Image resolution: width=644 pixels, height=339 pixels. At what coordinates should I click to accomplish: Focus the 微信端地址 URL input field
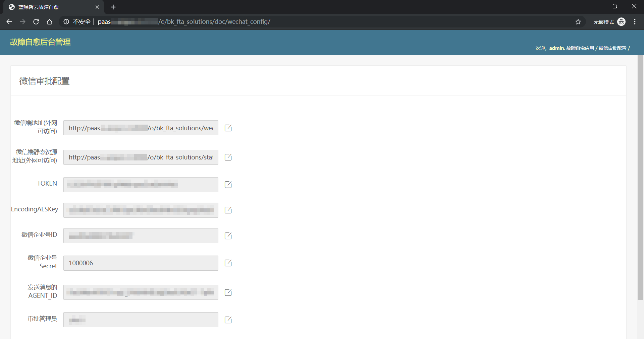141,128
